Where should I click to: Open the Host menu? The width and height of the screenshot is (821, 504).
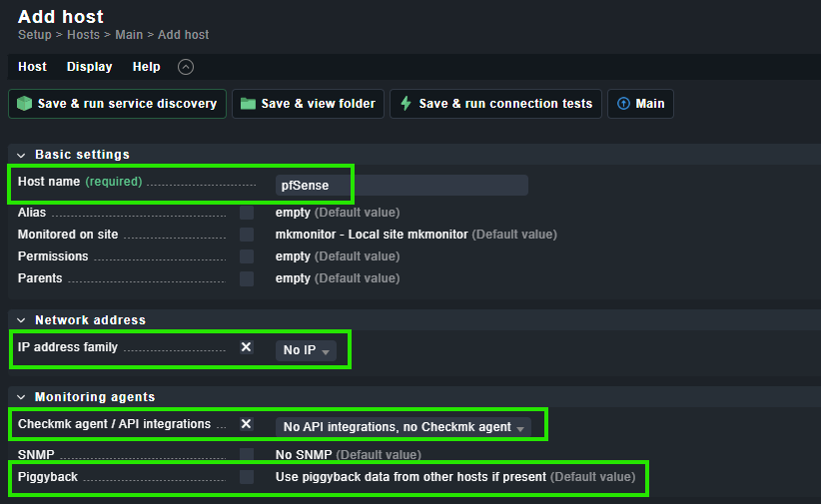tap(32, 67)
